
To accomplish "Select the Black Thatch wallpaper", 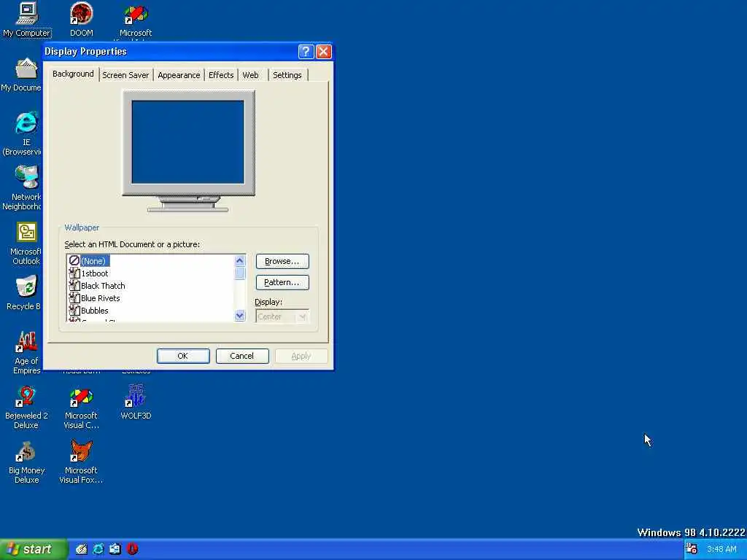I will (x=97, y=286).
